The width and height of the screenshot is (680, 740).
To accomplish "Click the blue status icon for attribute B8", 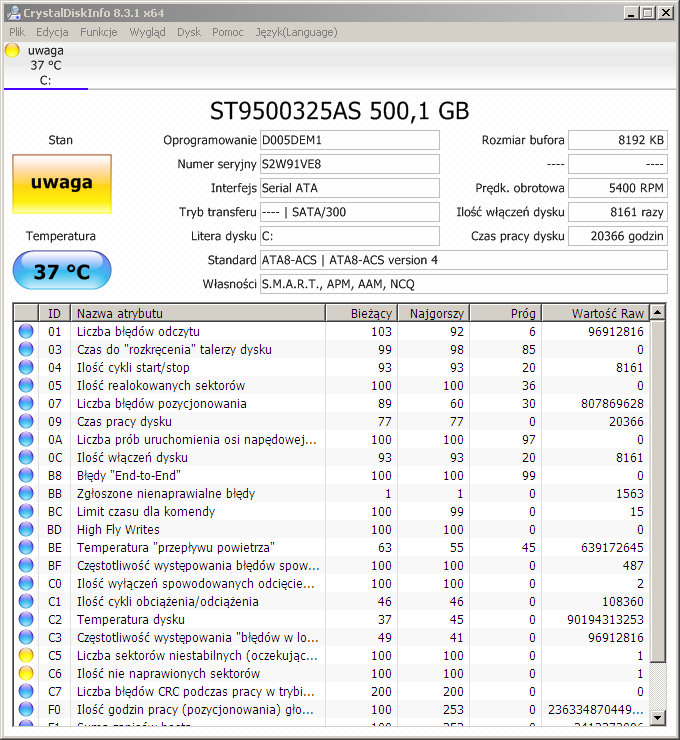I will click(26, 475).
